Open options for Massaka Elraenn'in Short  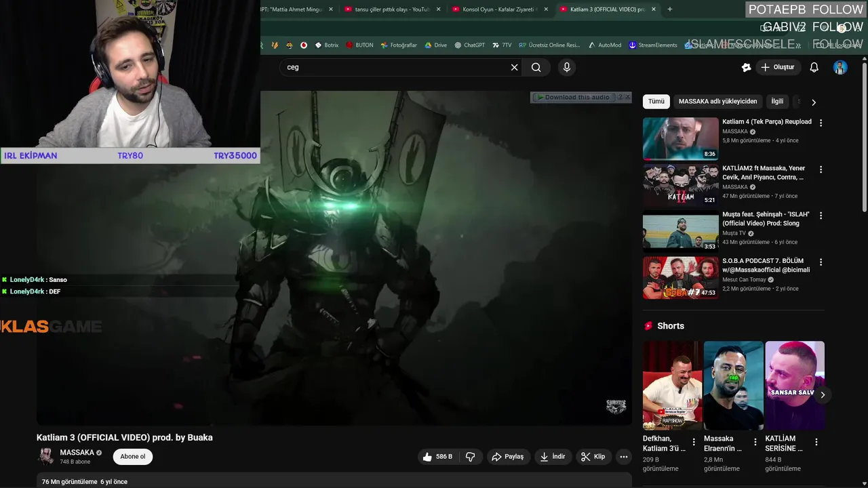[755, 442]
